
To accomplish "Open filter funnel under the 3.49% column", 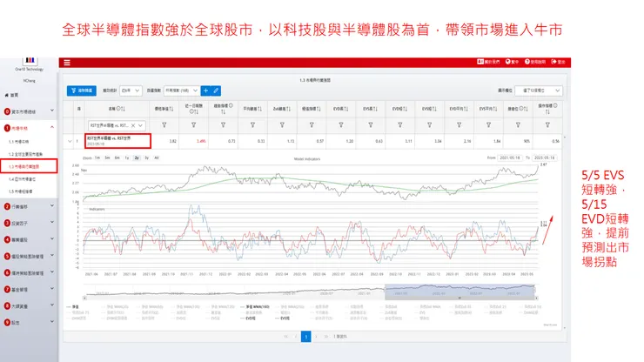I will point(193,125).
